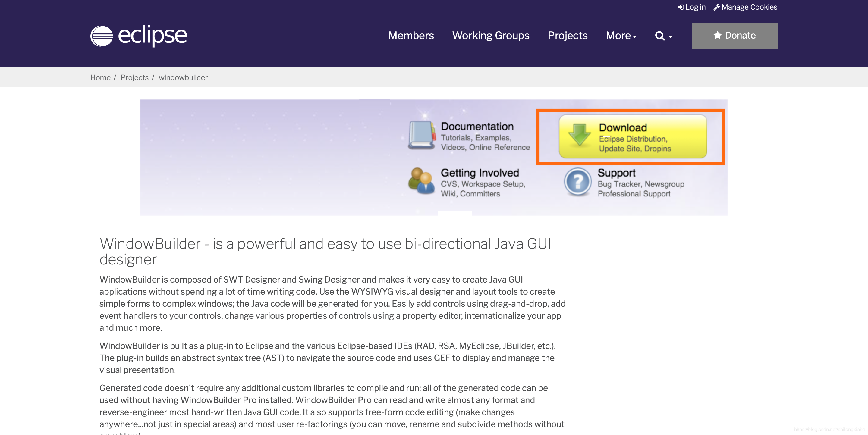Click 'Professional Support' text
Image resolution: width=868 pixels, height=435 pixels.
coord(634,194)
